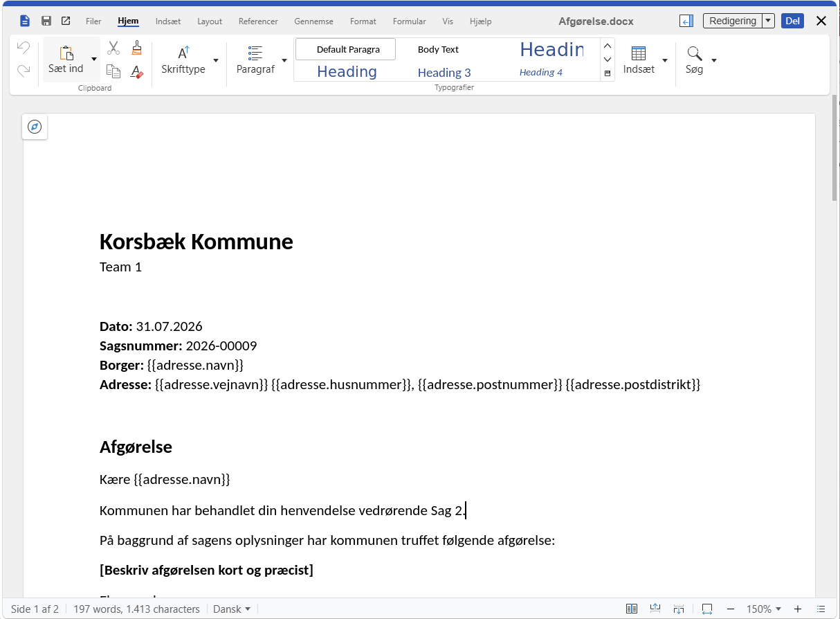Zoom out with the minus icon
Viewport: 840px width, 619px height.
coord(731,609)
